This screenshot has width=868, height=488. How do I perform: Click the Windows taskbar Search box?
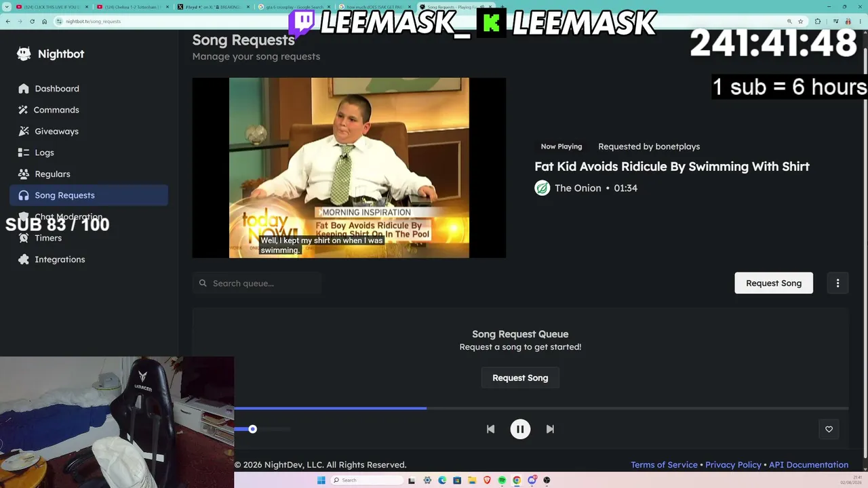367,481
